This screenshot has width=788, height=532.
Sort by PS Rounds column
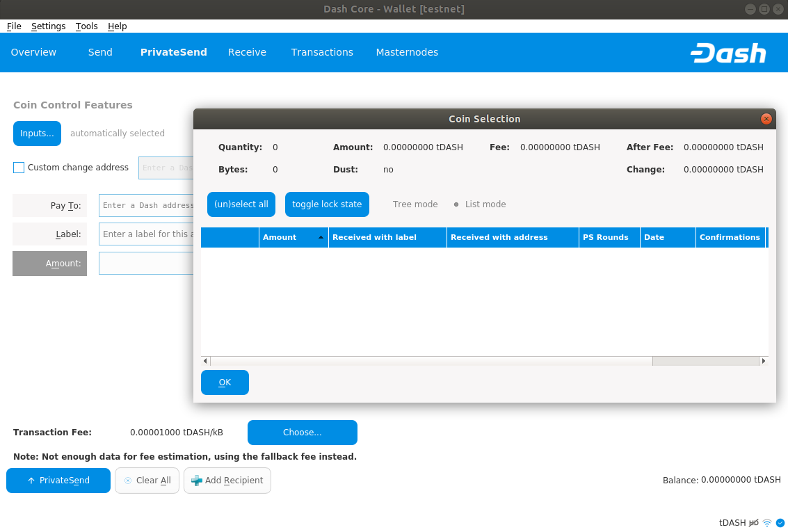(x=609, y=237)
